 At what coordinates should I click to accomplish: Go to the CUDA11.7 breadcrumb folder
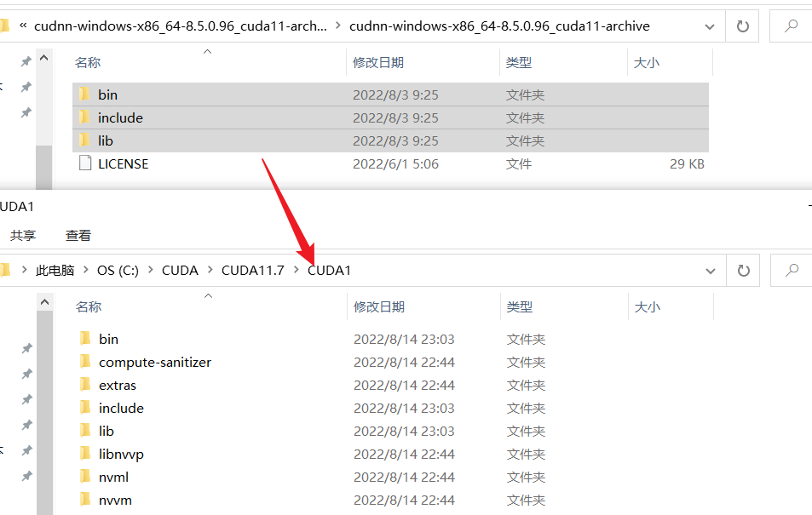(252, 271)
